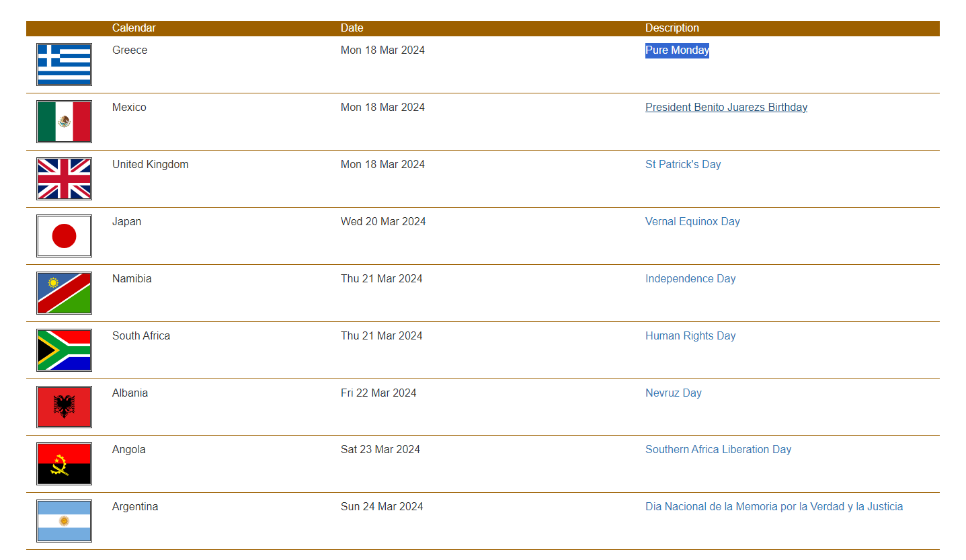
Task: Click the South Africa calendar name
Action: pyautogui.click(x=141, y=336)
